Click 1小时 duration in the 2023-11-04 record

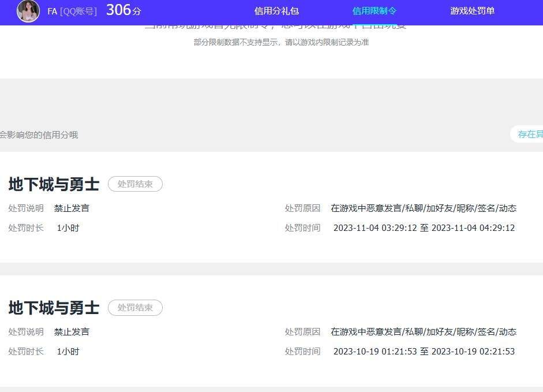[68, 228]
